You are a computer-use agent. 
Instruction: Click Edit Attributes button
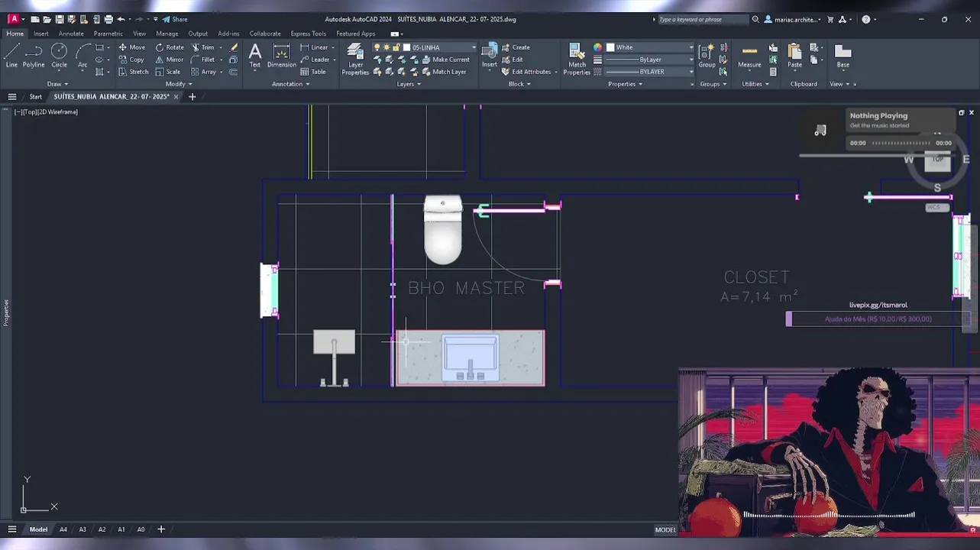point(526,72)
